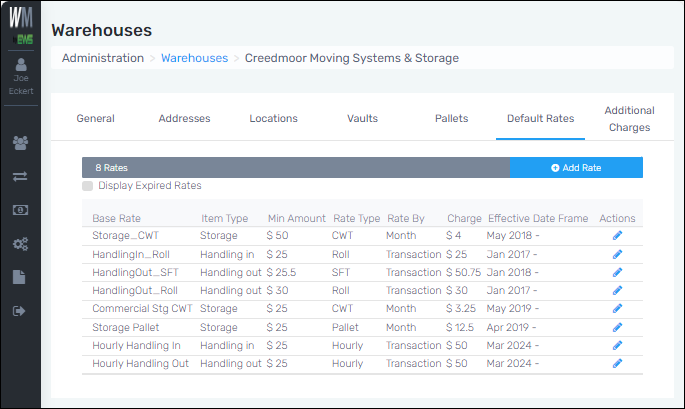Edit the HandlingOut_SFT rate with pencil icon
The image size is (685, 409).
point(617,272)
